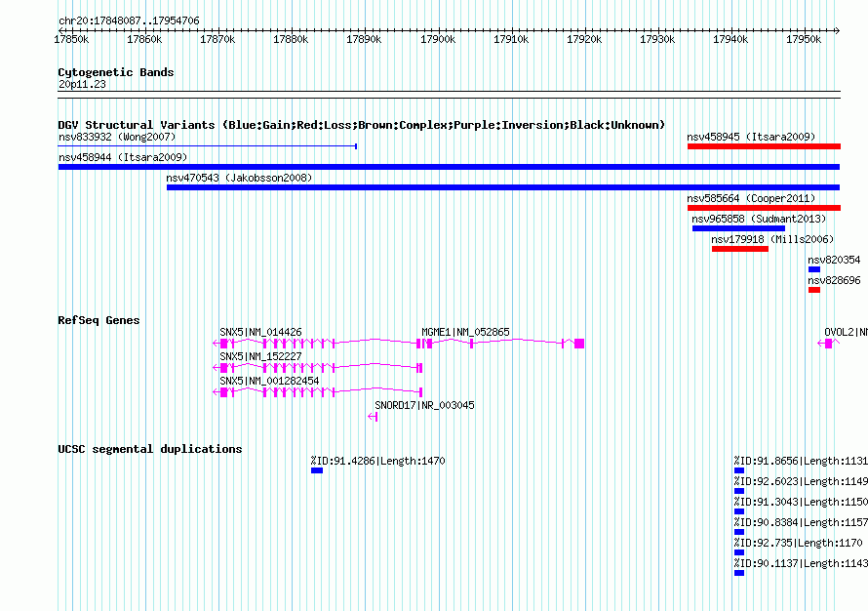Click the SNX5|NM_001282454 transcript label

click(x=269, y=381)
